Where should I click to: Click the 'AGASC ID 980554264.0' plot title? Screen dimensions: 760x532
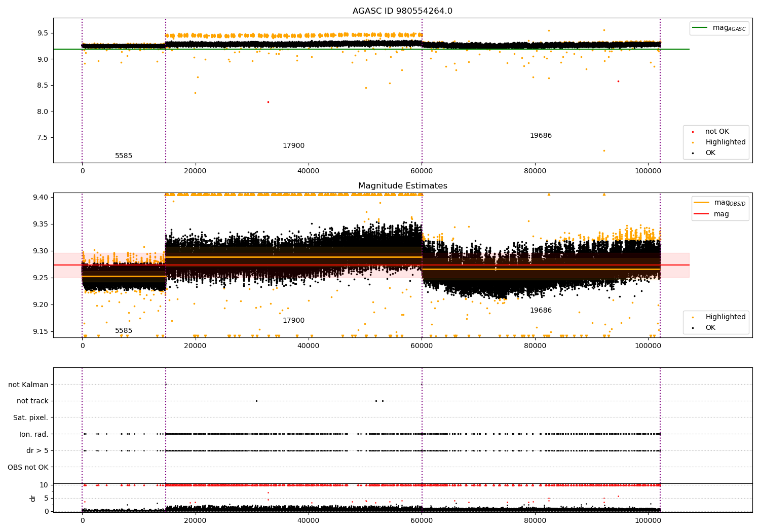click(403, 11)
